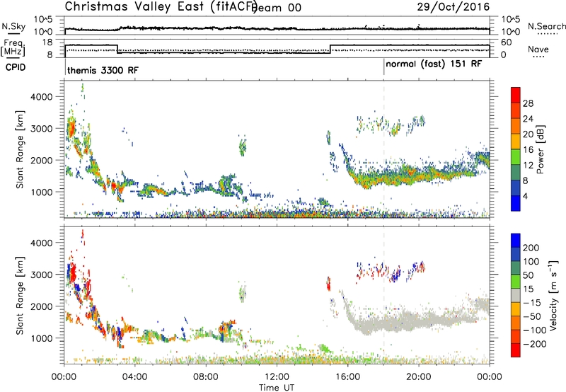Screen dimensions: 566x392
Task: Click the 'normal (fast) 151 RF' CPID label
Action: coord(434,64)
